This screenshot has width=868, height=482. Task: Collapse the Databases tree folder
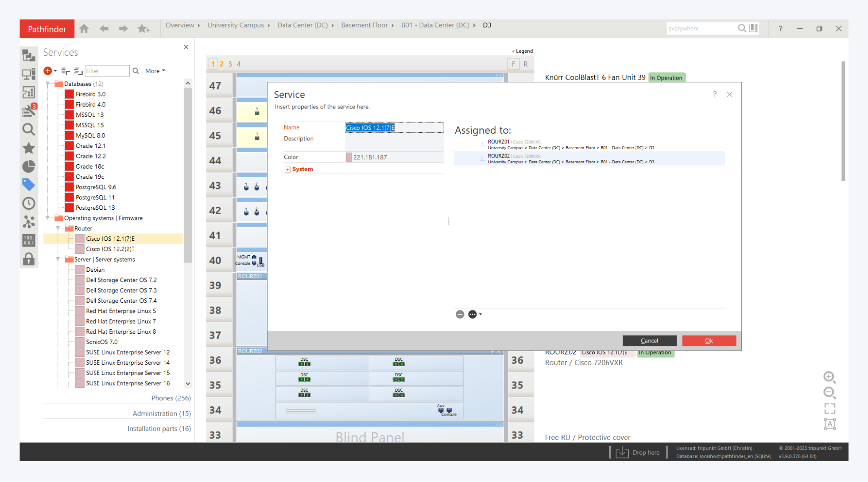[48, 84]
